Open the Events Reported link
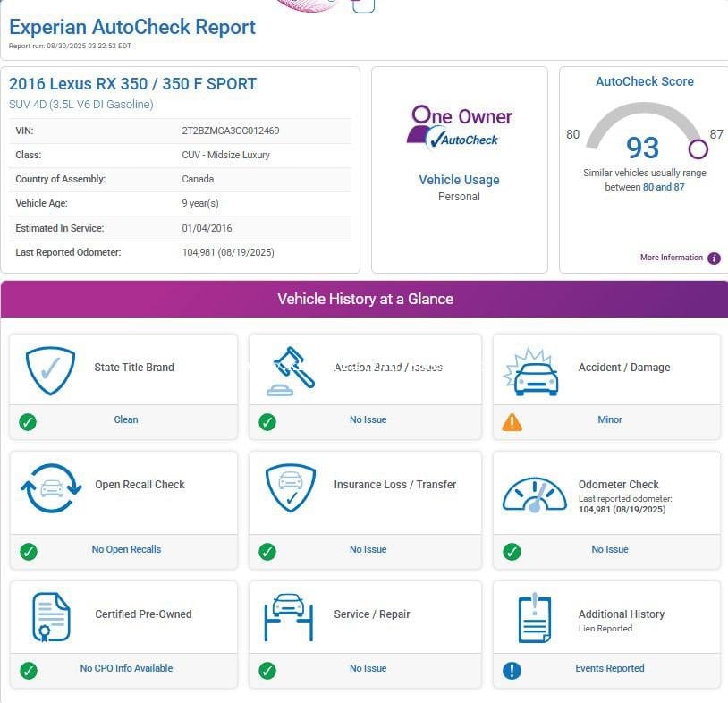This screenshot has height=703, width=728. 609,668
